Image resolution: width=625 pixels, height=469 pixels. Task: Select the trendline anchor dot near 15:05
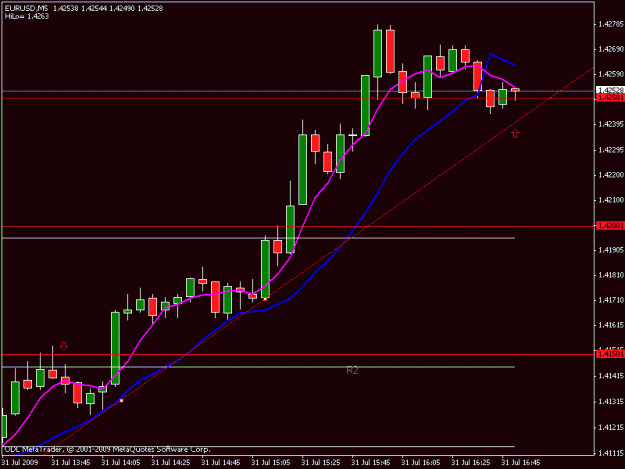265,298
